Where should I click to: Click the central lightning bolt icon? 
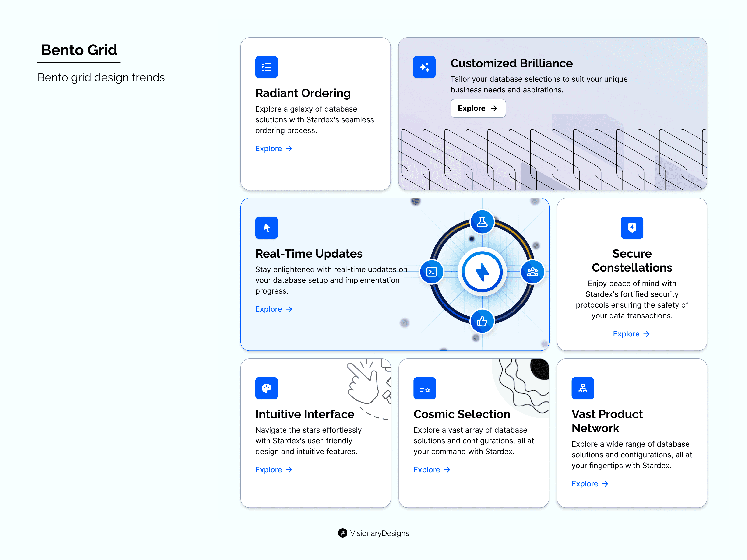pos(482,272)
